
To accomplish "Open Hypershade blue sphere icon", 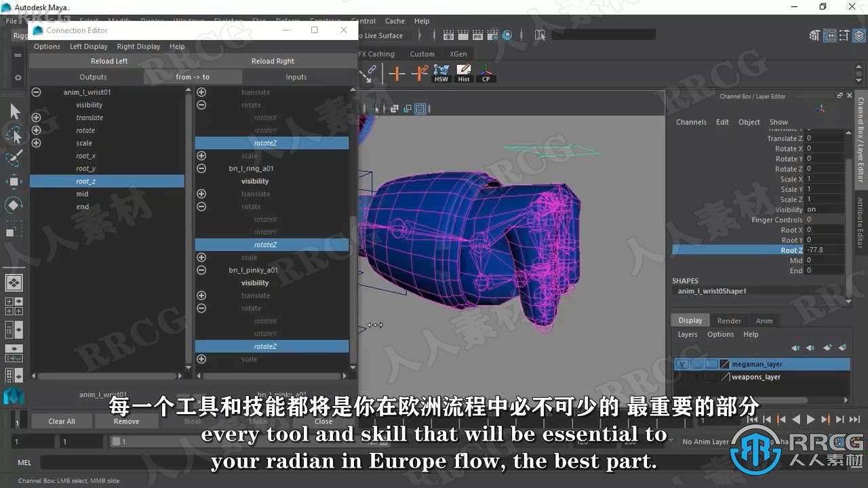I will 507,35.
